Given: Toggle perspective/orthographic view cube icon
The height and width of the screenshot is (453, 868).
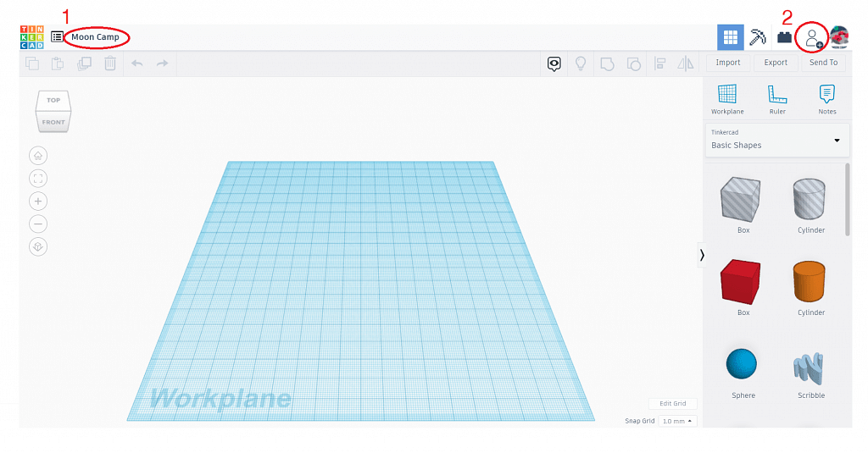Looking at the screenshot, I should 38,246.
